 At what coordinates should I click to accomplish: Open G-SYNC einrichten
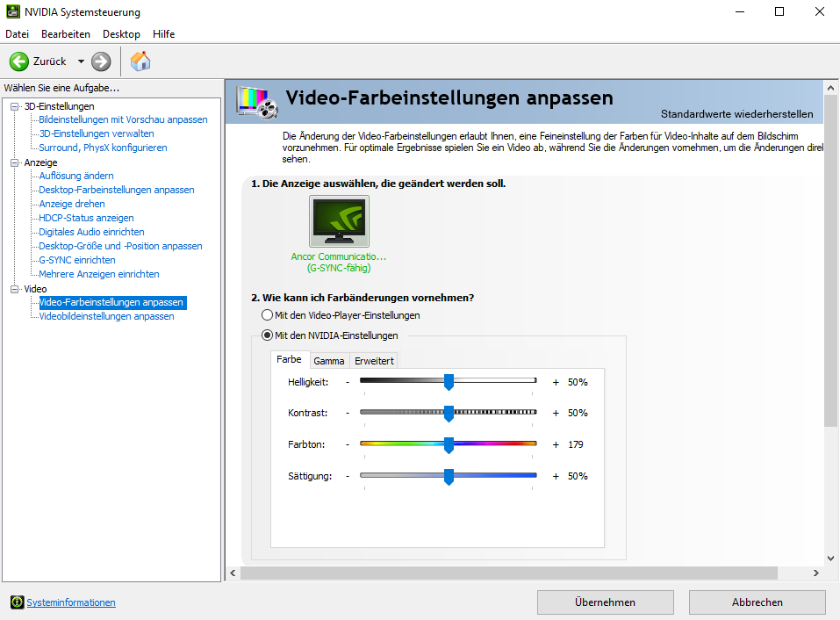tap(77, 260)
